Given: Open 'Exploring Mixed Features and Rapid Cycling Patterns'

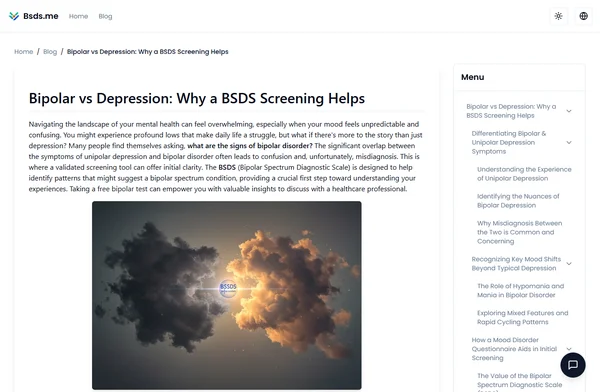Looking at the screenshot, I should pyautogui.click(x=522, y=317).
